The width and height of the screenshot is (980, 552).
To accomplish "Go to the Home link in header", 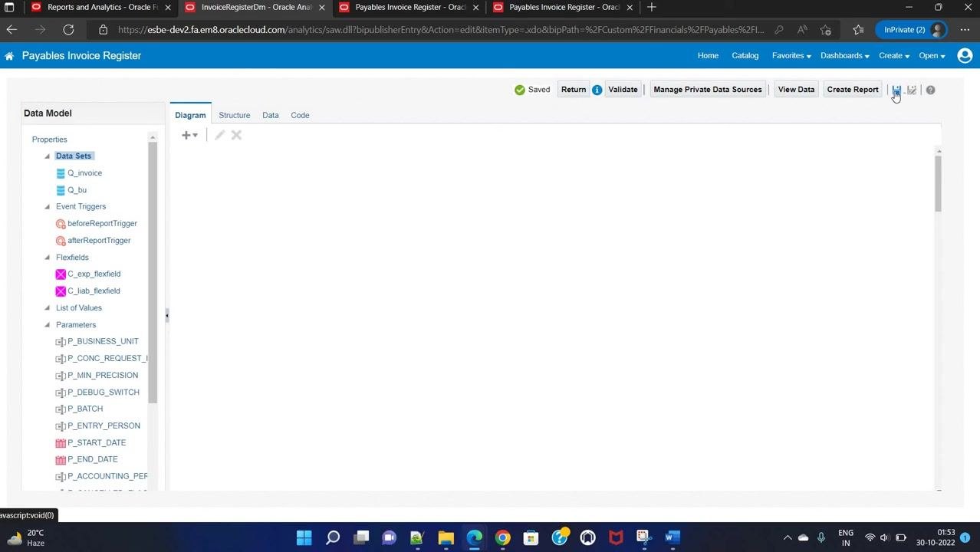I will tap(708, 56).
